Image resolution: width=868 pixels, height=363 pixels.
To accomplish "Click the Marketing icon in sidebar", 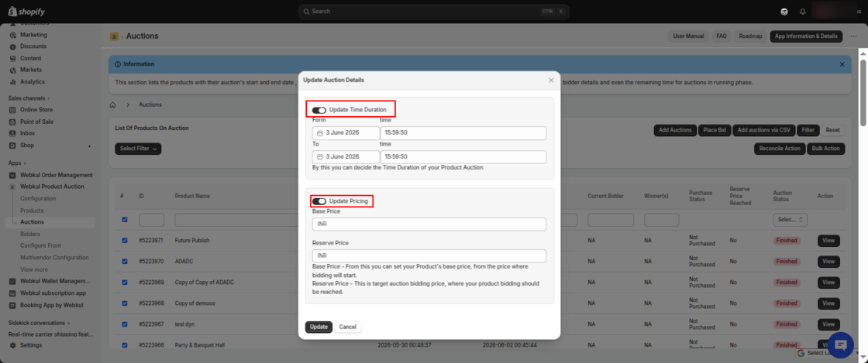I will 12,35.
